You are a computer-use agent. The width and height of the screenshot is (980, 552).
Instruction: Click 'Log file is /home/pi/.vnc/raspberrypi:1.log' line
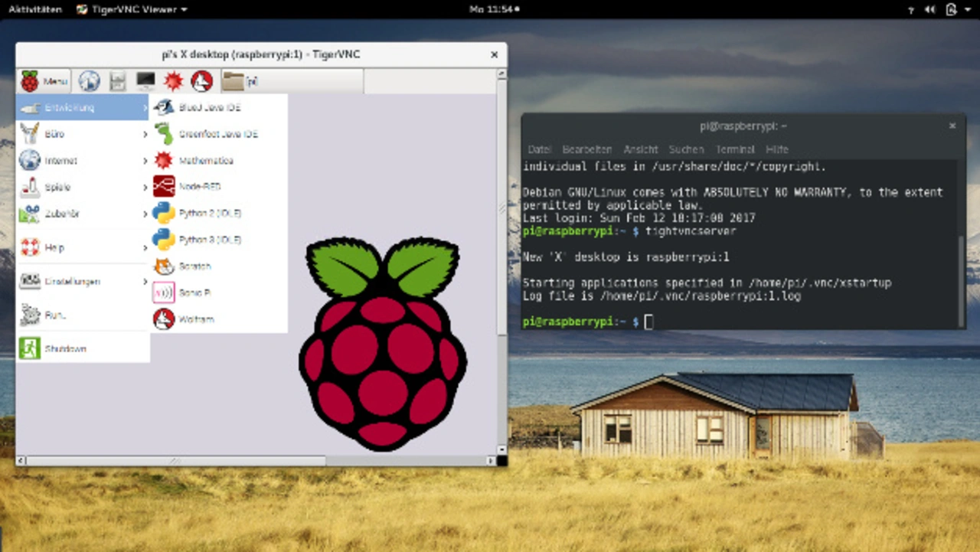tap(661, 296)
